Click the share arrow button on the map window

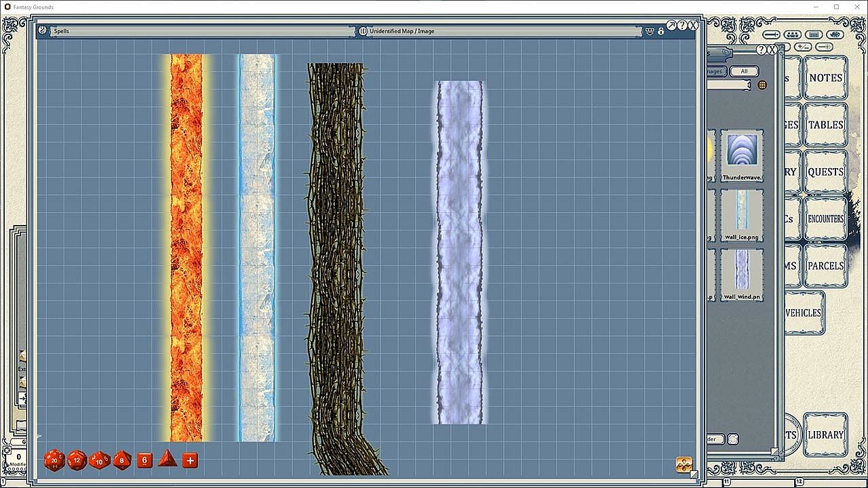tap(671, 26)
